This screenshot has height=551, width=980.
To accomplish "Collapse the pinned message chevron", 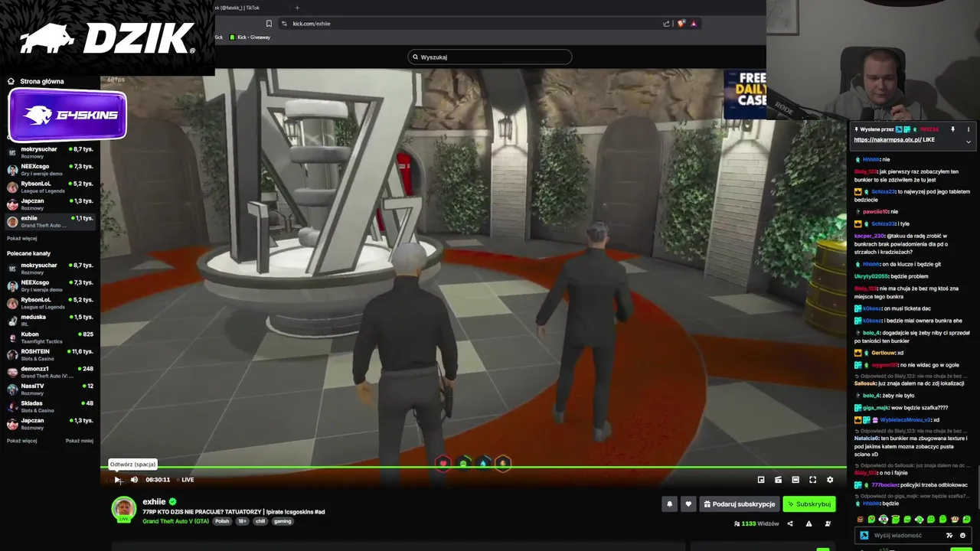I will click(x=969, y=142).
